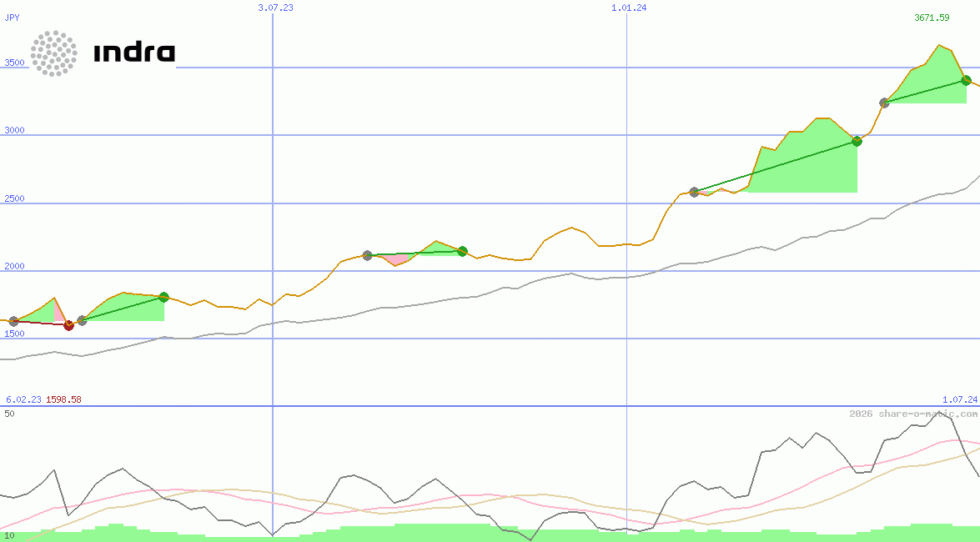Click the JPY currency label
The image size is (980, 542).
tap(12, 17)
